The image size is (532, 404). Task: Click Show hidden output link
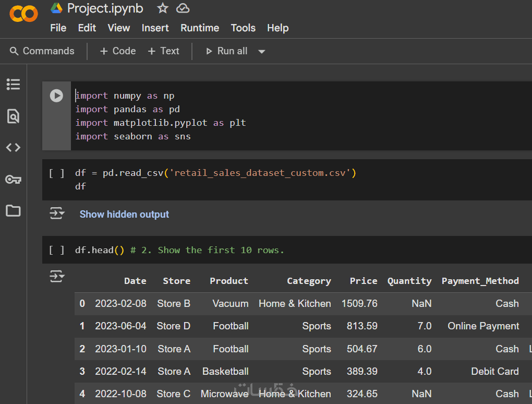[x=124, y=215]
